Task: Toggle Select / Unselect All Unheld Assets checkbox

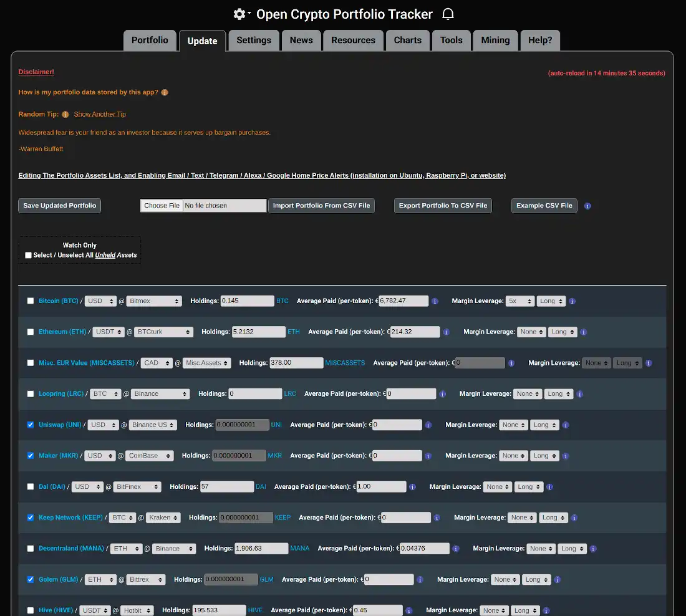Action: [29, 255]
